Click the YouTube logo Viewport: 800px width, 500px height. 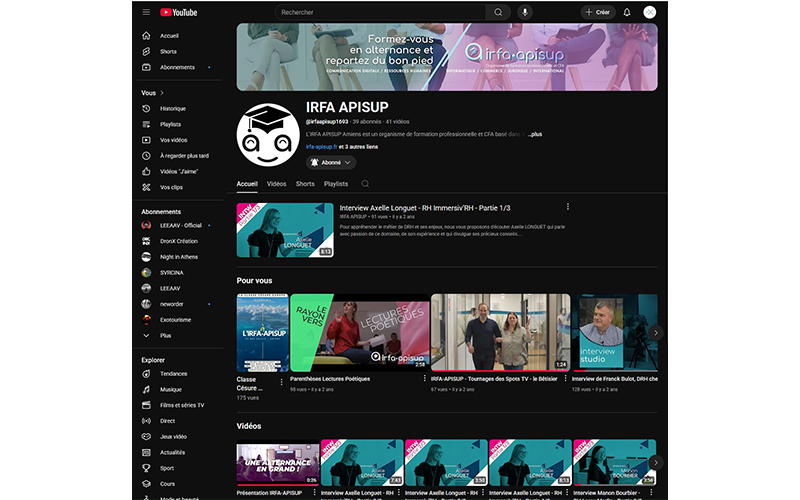pos(179,12)
